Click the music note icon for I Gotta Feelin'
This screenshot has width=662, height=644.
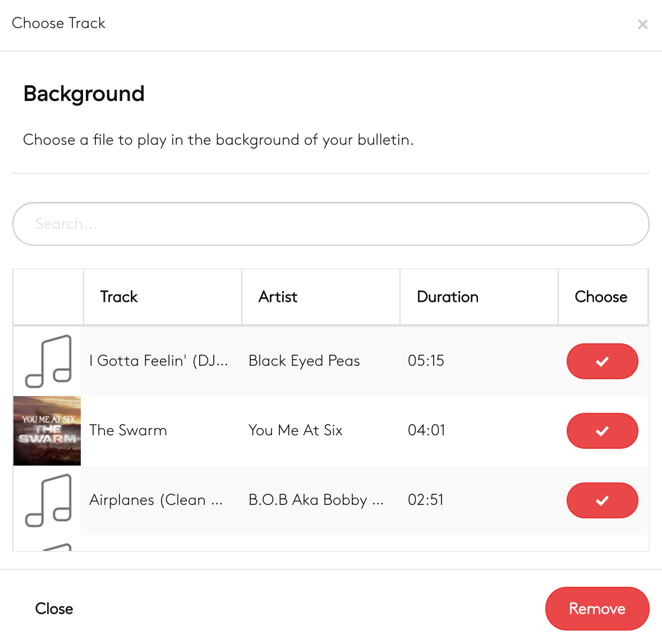coord(48,361)
